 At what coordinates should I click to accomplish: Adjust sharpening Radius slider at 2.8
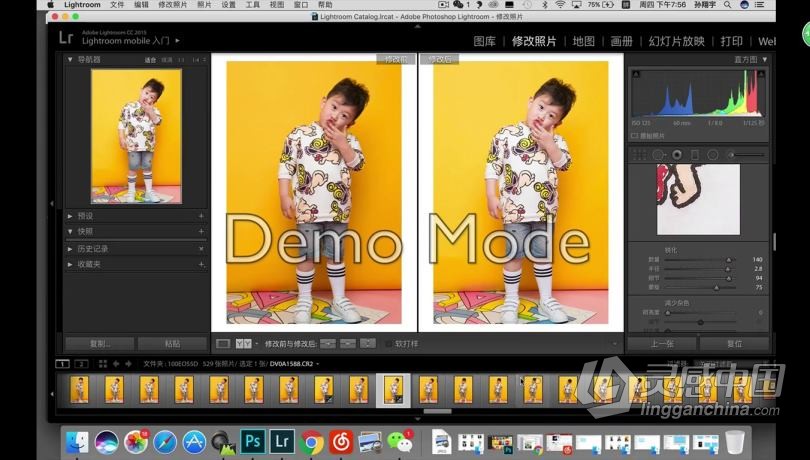tap(728, 269)
